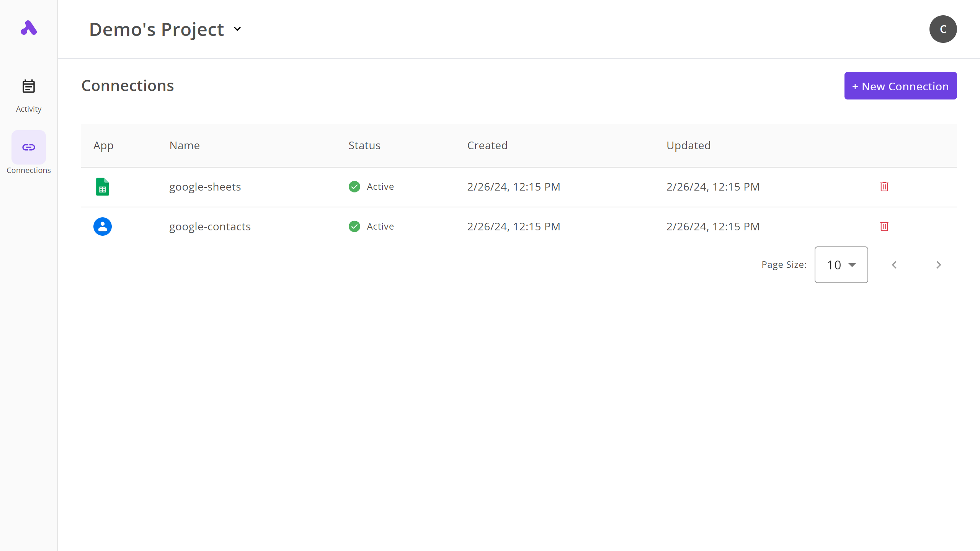Viewport: 980px width, 551px height.
Task: Click the Status column header
Action: click(x=364, y=145)
